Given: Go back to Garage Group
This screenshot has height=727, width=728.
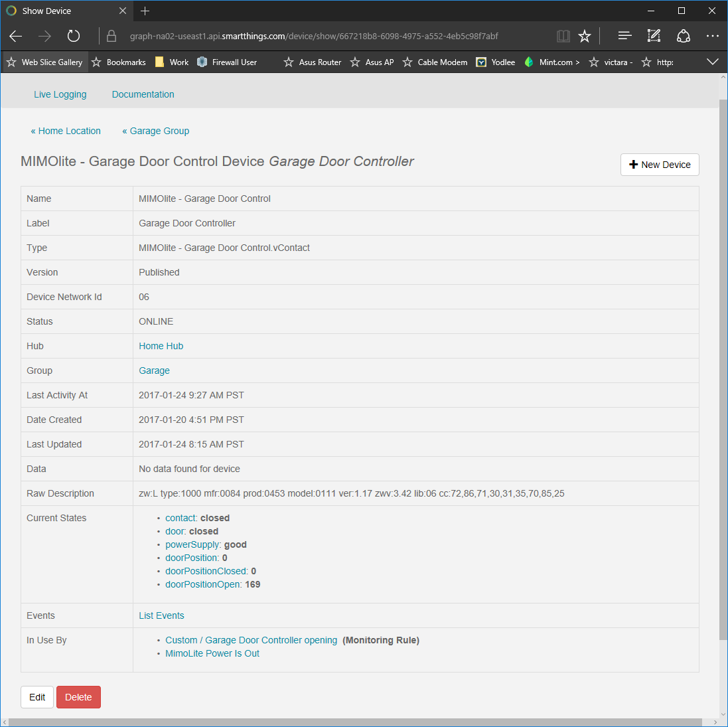Looking at the screenshot, I should (x=155, y=131).
